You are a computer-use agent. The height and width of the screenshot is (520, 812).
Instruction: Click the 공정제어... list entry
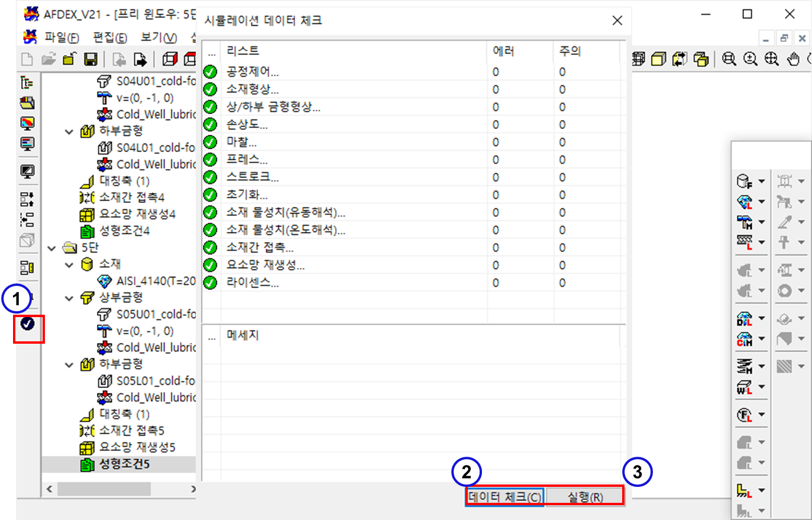[253, 72]
